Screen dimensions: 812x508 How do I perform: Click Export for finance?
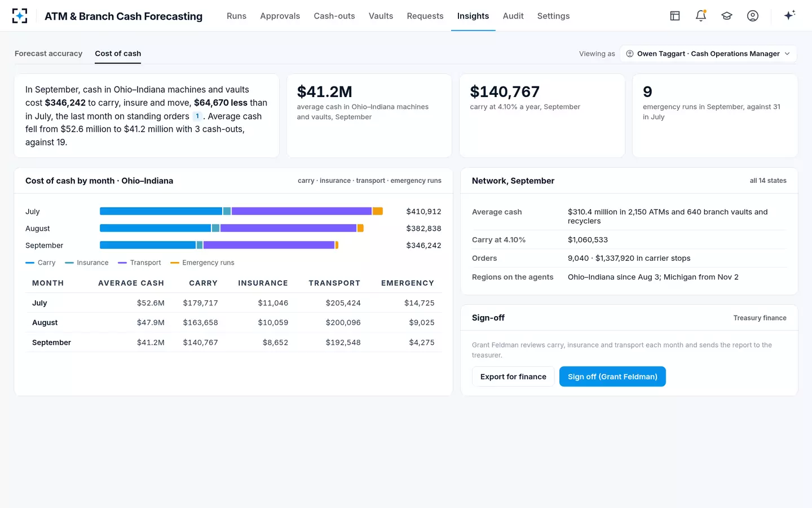(513, 376)
